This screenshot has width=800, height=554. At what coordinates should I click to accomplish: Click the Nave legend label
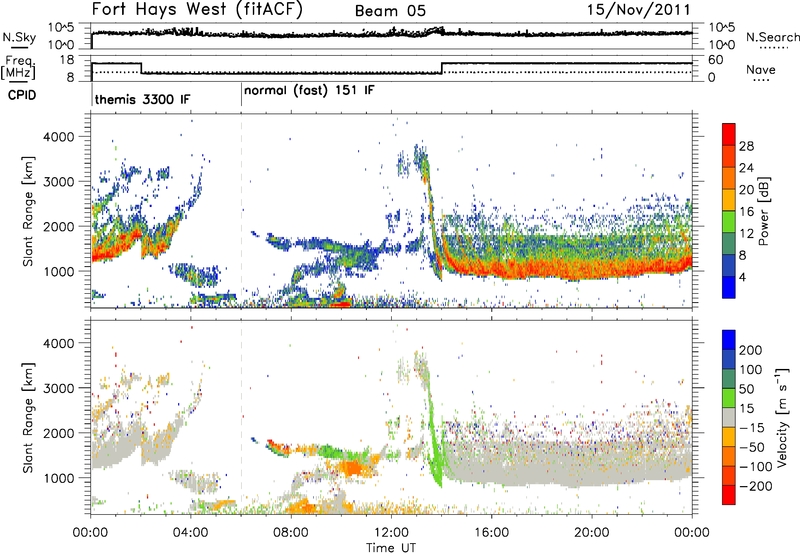[x=761, y=69]
